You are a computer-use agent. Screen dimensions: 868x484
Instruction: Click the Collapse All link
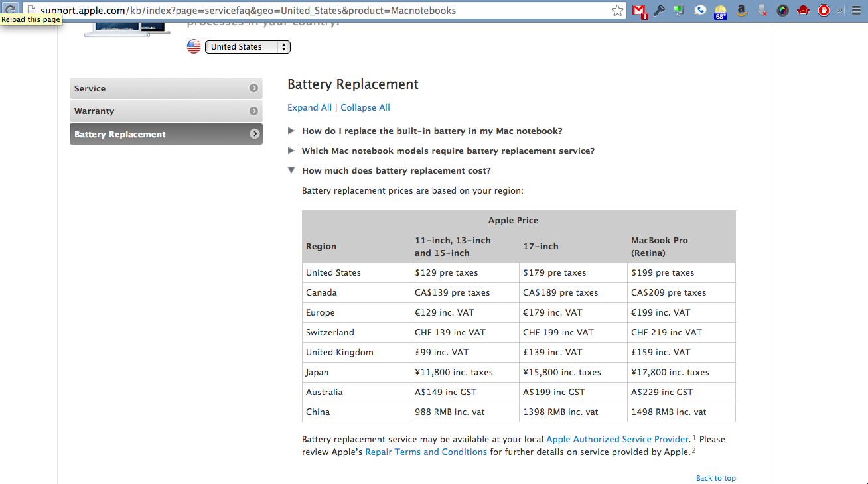coord(365,107)
